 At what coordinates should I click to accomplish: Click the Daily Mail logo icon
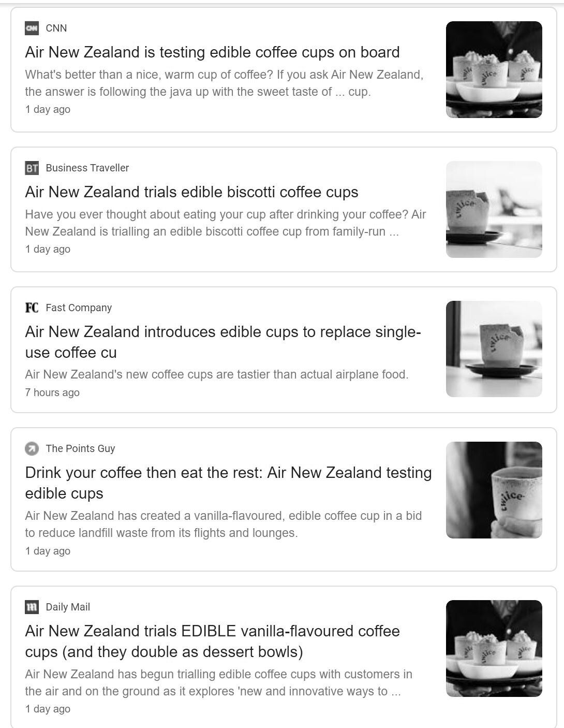click(32, 607)
